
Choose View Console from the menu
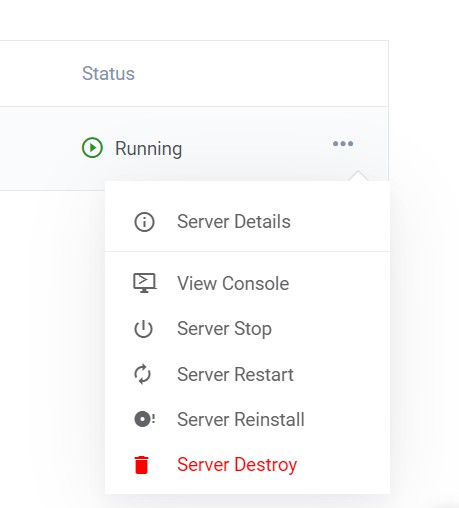247,283
